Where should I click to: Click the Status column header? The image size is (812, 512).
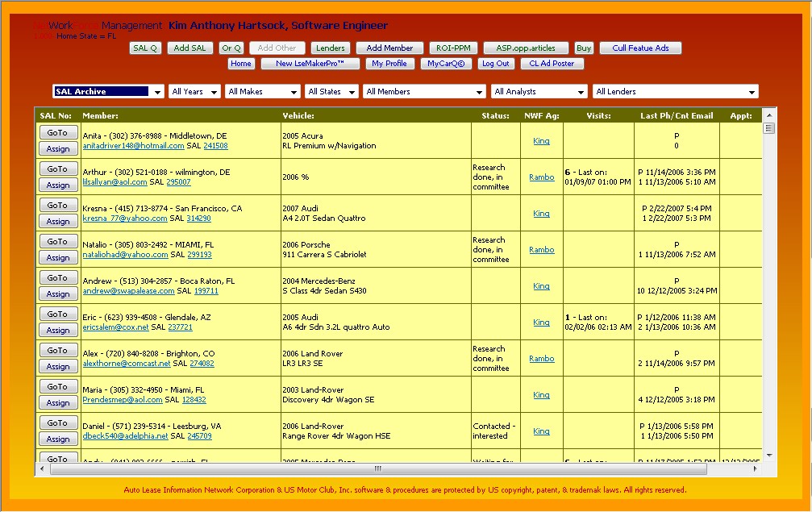(x=495, y=116)
